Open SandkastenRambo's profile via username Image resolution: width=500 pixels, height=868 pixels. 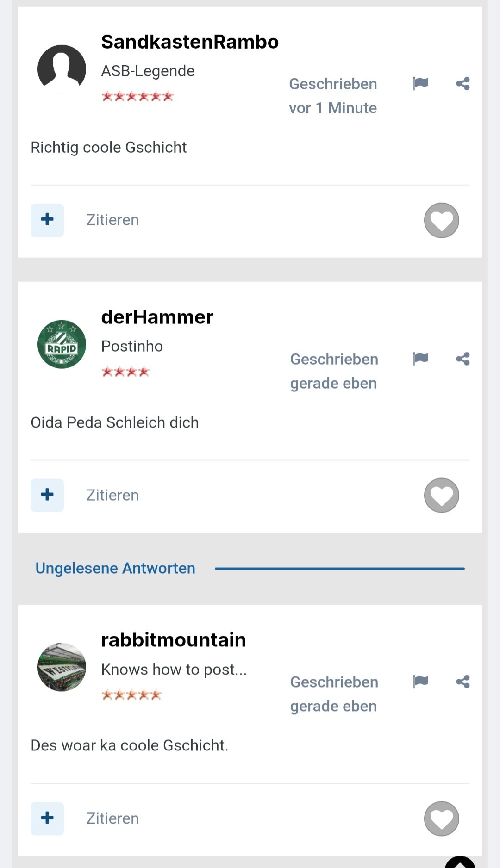(x=190, y=42)
